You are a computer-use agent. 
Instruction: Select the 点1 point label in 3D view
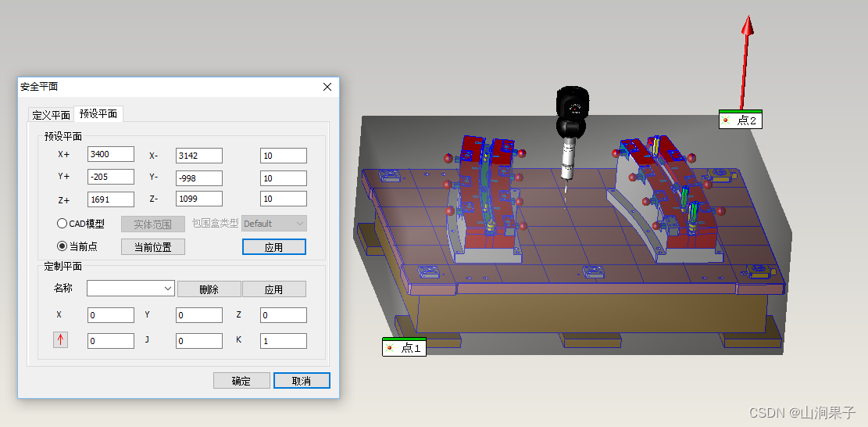point(404,347)
